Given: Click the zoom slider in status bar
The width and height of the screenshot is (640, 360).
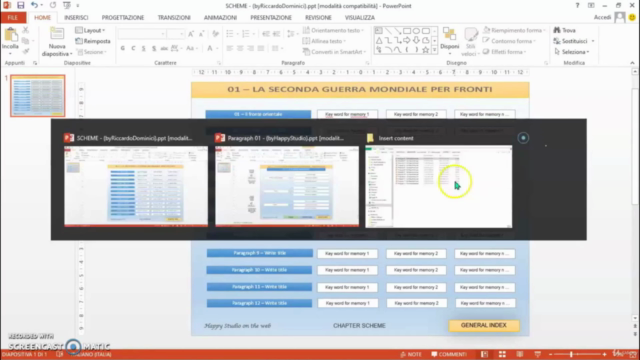Looking at the screenshot, I should click(577, 354).
